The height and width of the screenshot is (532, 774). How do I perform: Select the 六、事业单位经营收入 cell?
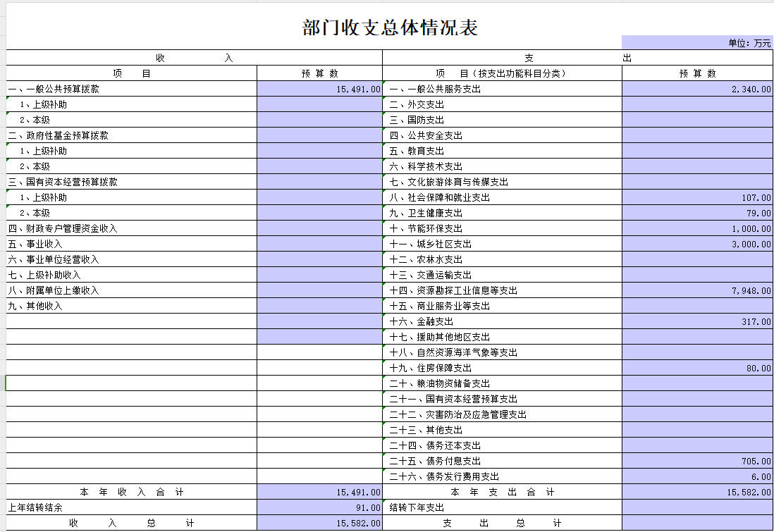click(131, 259)
